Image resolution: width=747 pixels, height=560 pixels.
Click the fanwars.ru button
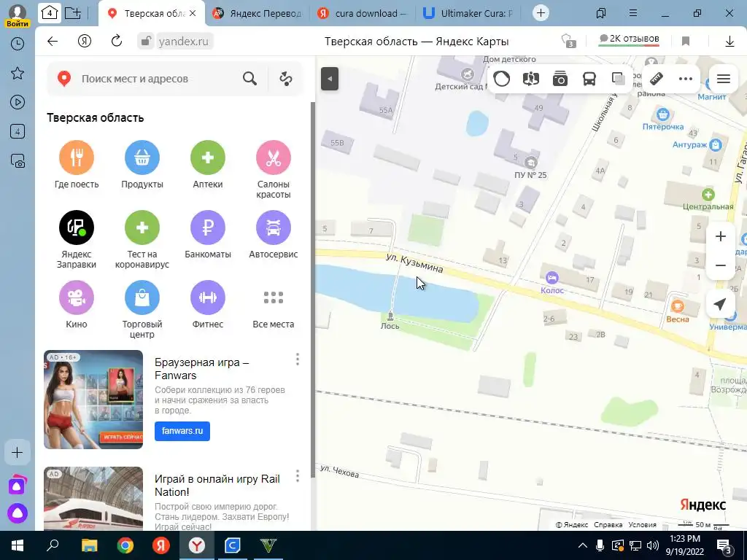point(182,431)
